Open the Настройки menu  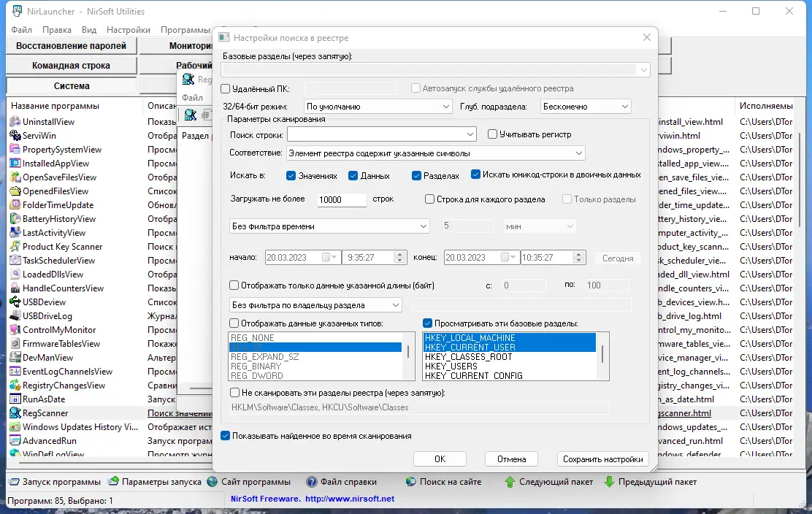(128, 30)
